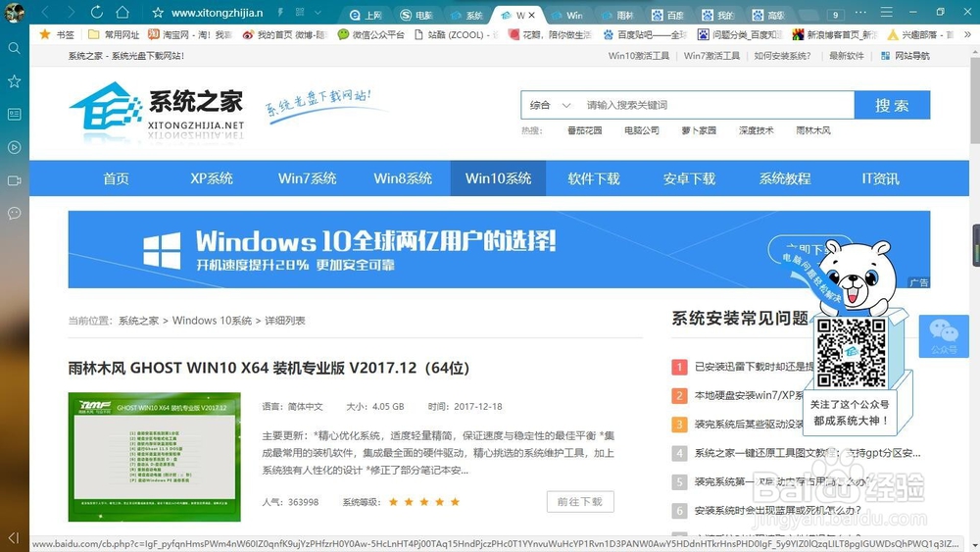Open the 雨林木风 GHOST WIN10 X64 title
The image size is (980, 552).
pyautogui.click(x=269, y=368)
